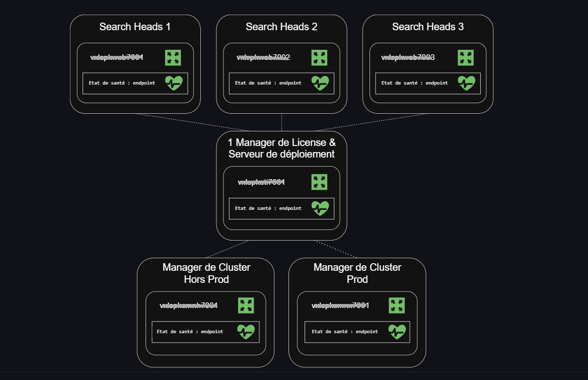Viewport: 588px width, 380px height.
Task: Click the '1 Manager de License & Serveur de déploiement' title
Action: 281,148
